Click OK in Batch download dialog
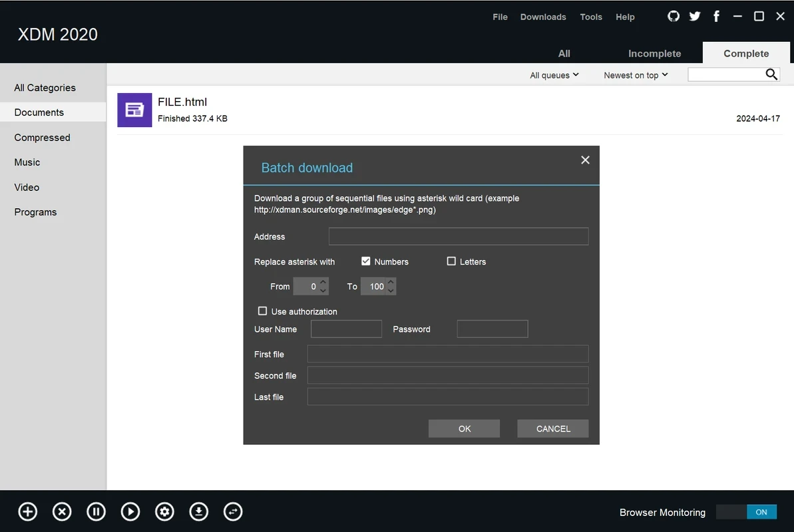The height and width of the screenshot is (532, 794). 464,429
